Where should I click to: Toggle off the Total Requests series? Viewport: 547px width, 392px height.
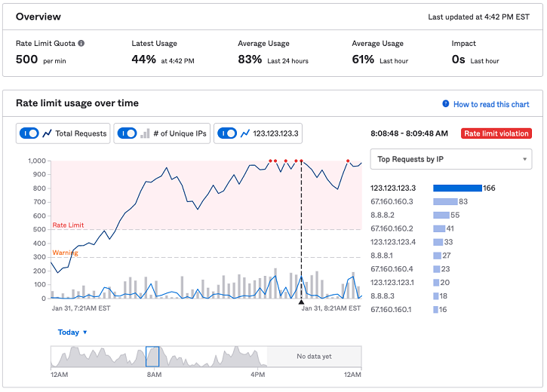click(x=30, y=133)
